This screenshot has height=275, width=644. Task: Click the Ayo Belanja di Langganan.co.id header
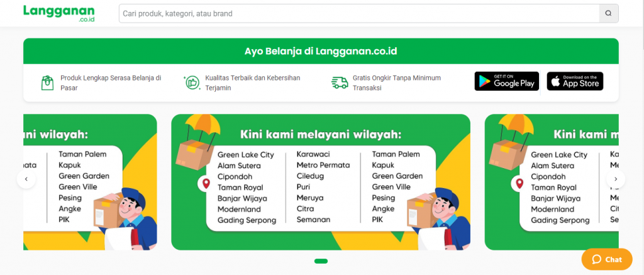coord(321,52)
